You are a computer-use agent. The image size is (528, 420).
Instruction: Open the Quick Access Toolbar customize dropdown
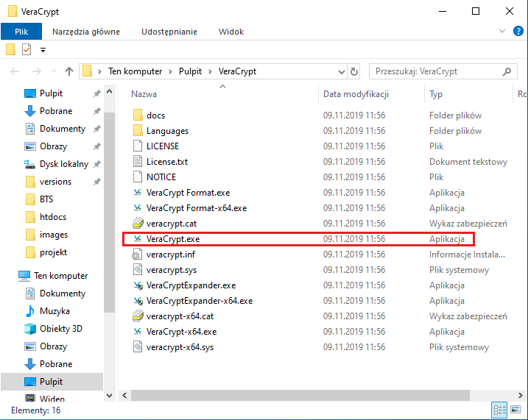tap(43, 50)
